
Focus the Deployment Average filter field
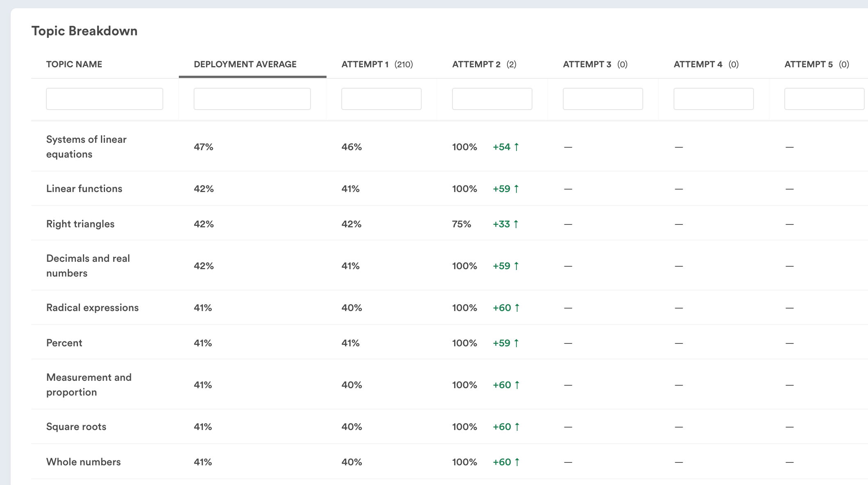[x=252, y=99]
